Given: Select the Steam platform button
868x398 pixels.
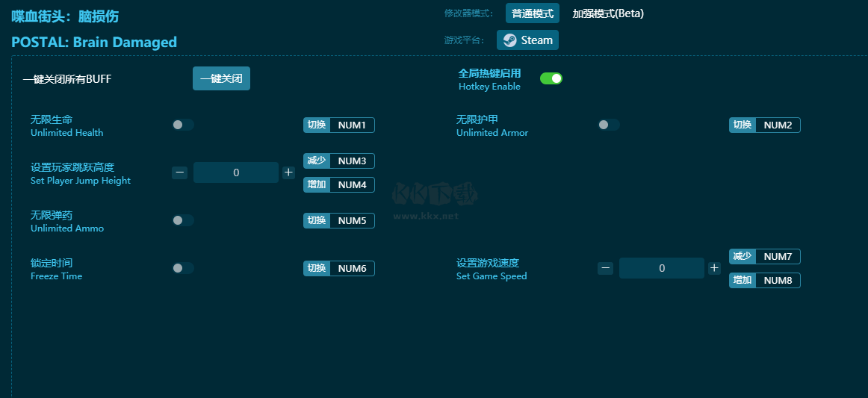Looking at the screenshot, I should tap(527, 40).
